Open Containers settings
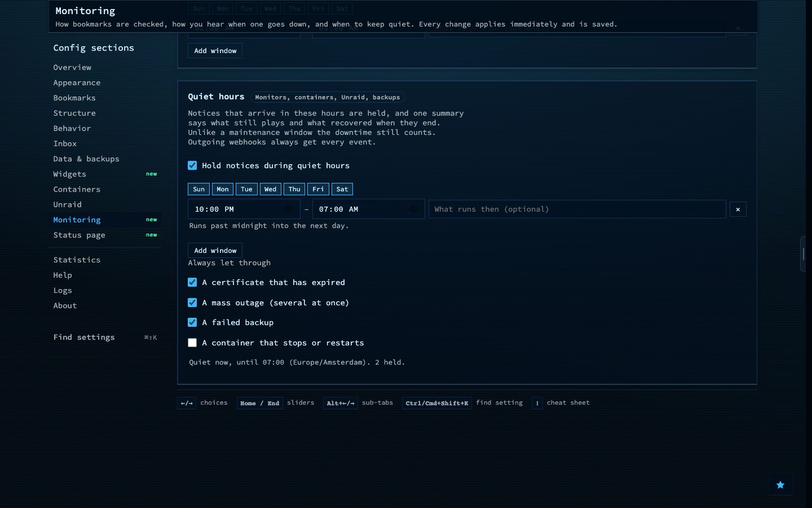The height and width of the screenshot is (508, 812). 105,189
